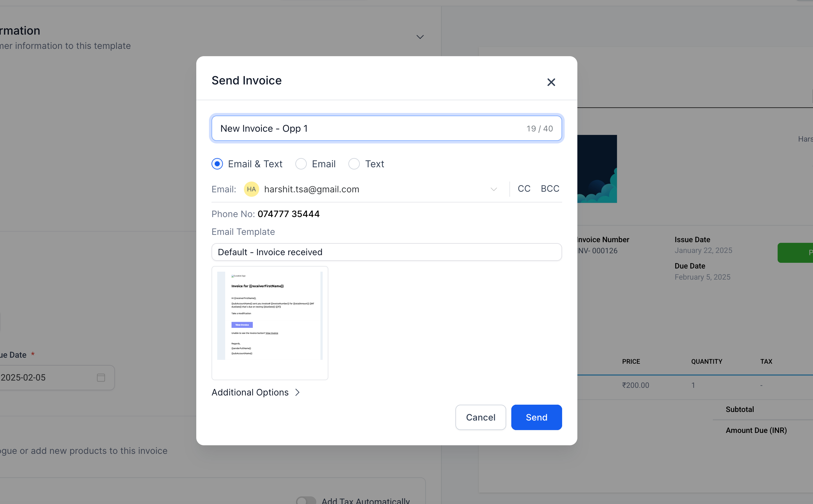Select the Text only radio option
Image resolution: width=813 pixels, height=504 pixels.
tap(354, 164)
